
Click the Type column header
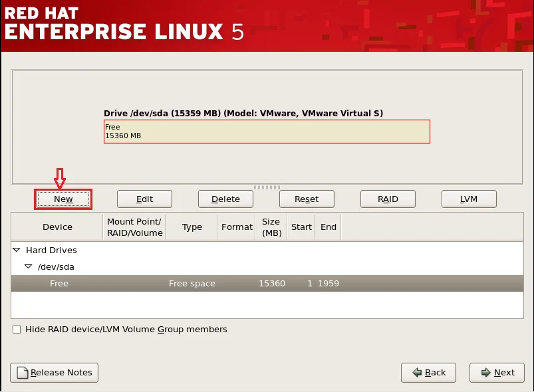[x=192, y=227]
